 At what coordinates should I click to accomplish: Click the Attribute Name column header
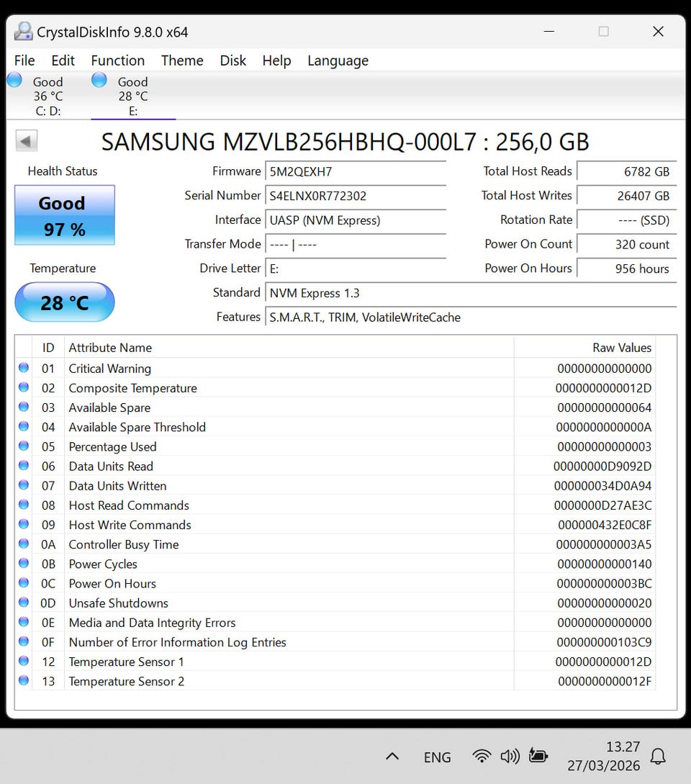click(x=289, y=348)
